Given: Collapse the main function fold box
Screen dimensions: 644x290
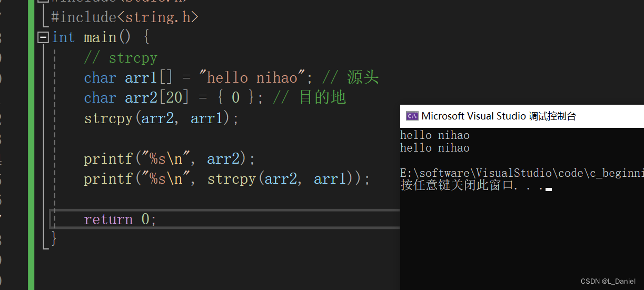Looking at the screenshot, I should click(x=43, y=38).
